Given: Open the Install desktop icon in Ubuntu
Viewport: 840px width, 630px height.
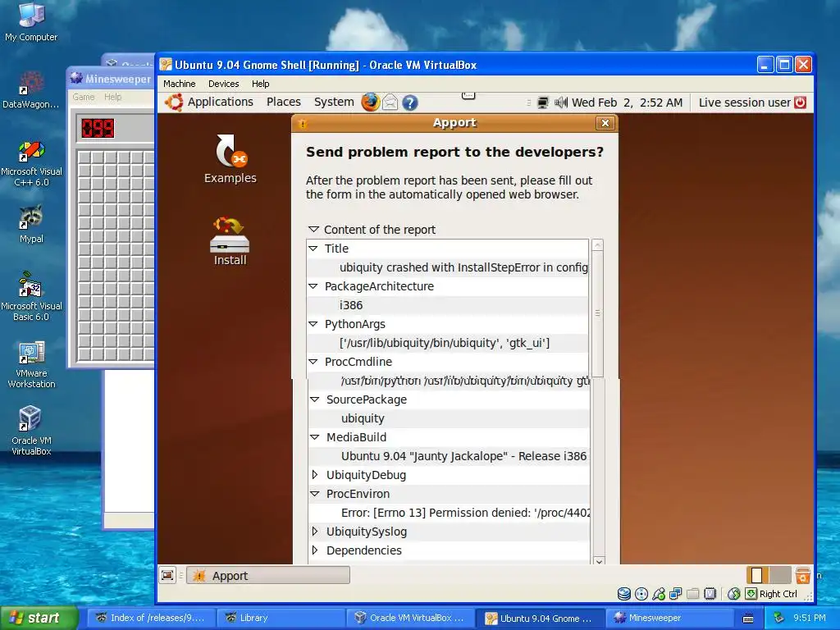Looking at the screenshot, I should pos(230,241).
